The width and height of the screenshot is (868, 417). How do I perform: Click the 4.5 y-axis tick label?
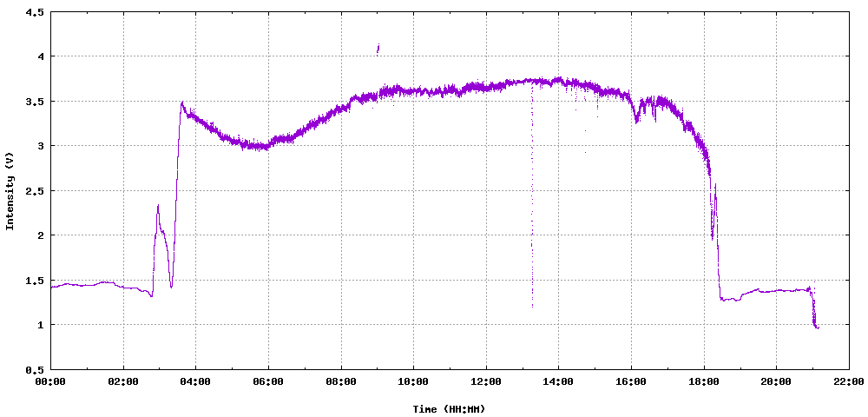pos(35,11)
